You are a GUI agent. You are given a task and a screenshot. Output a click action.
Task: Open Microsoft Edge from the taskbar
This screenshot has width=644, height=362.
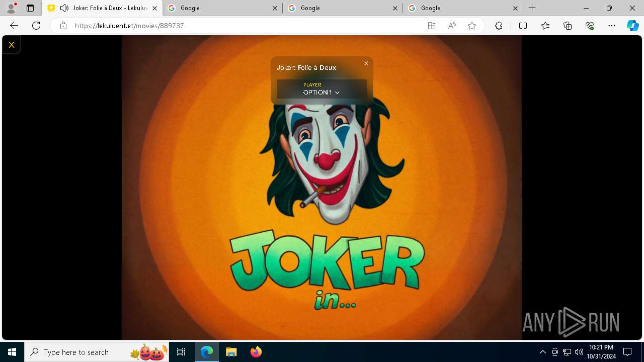pos(207,352)
